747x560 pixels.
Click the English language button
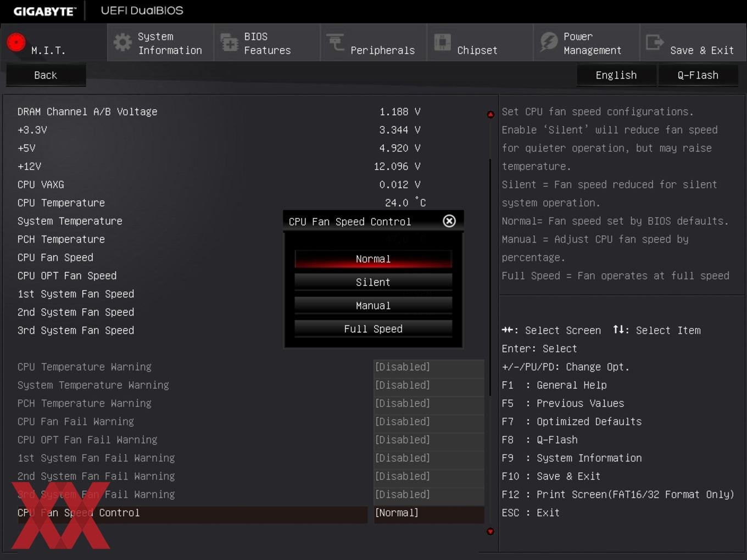click(616, 75)
